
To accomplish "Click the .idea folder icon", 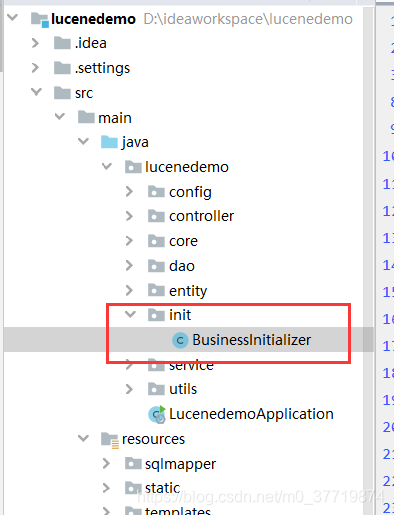I will (62, 43).
